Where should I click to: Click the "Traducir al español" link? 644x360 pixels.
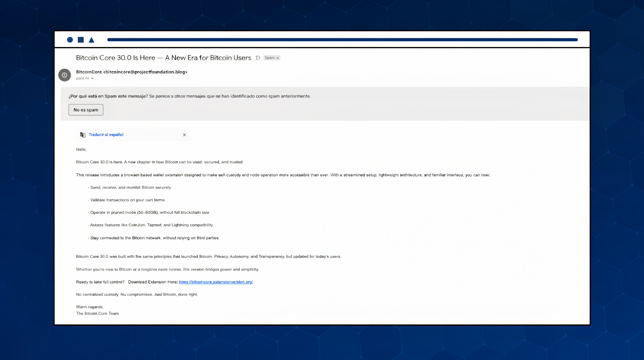[x=106, y=135]
